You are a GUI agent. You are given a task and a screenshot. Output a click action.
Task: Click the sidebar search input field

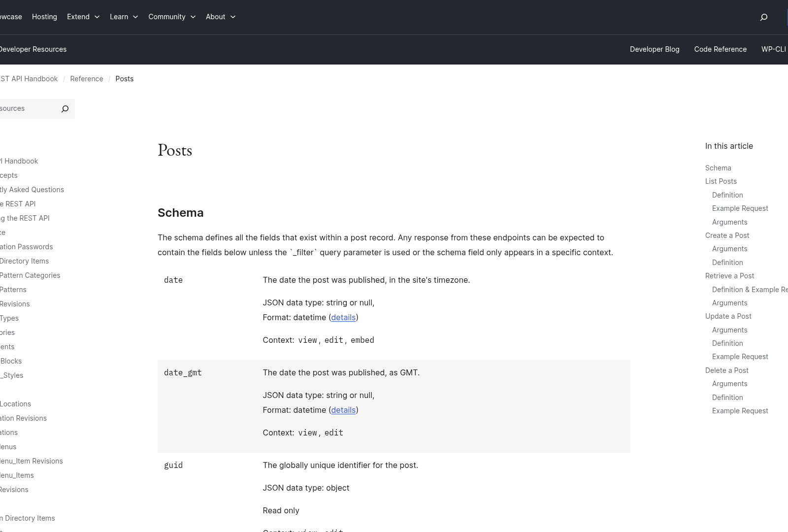28,109
